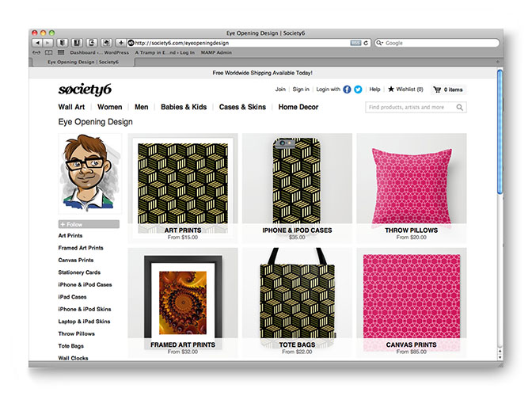Open the Art Prints cube pattern thumbnail
532x396 pixels.
click(183, 188)
